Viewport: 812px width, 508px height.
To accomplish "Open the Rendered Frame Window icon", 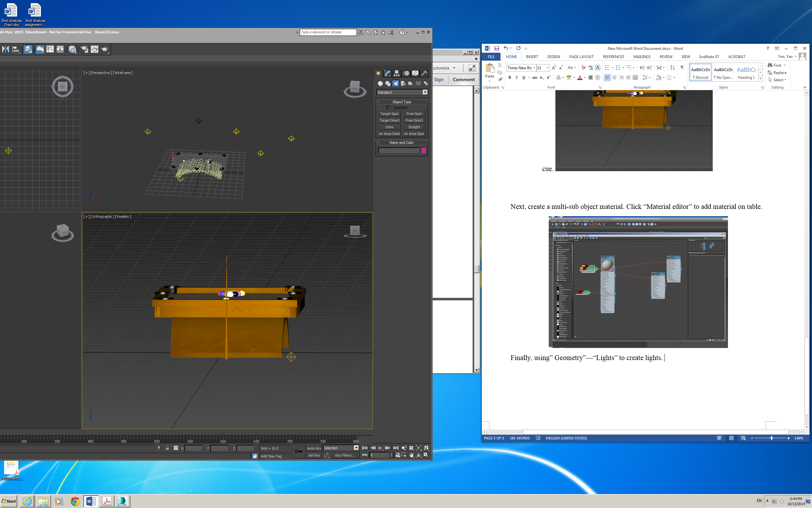I will [95, 50].
